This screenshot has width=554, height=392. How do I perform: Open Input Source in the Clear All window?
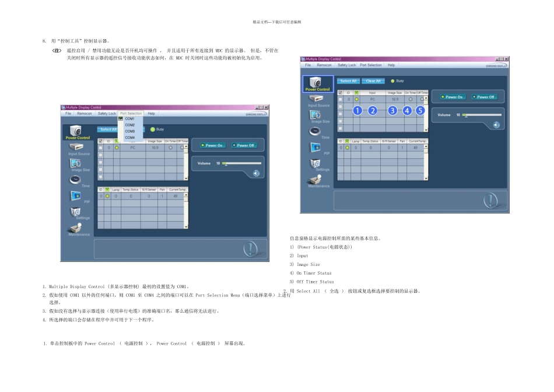318,101
